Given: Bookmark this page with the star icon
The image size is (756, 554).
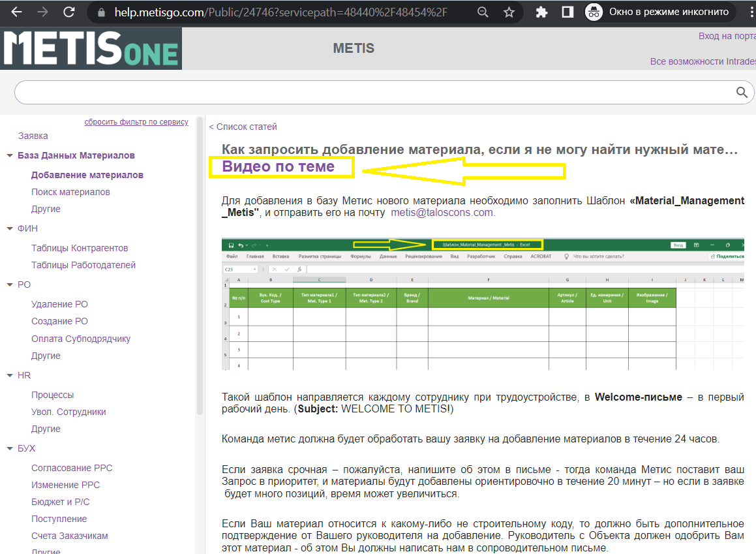Looking at the screenshot, I should (509, 12).
